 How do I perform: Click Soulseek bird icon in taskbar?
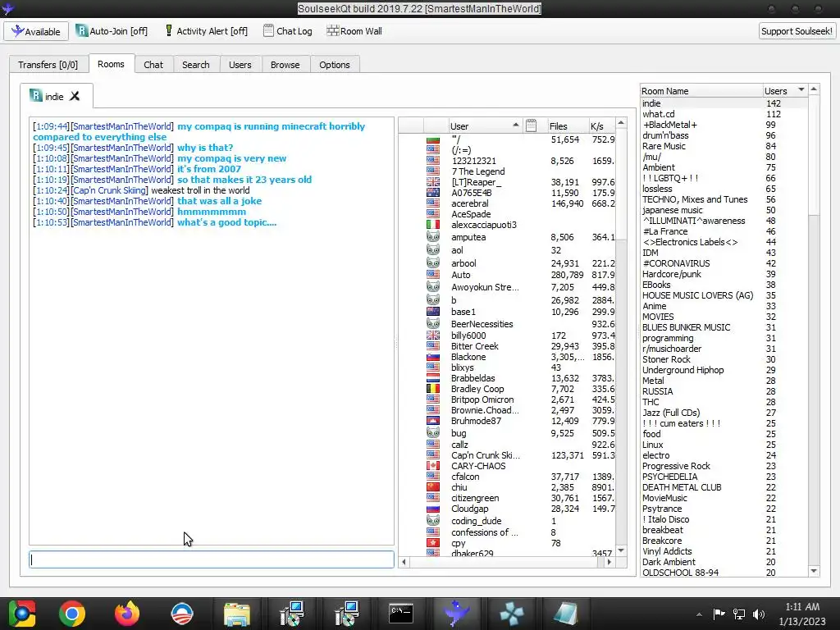(456, 614)
